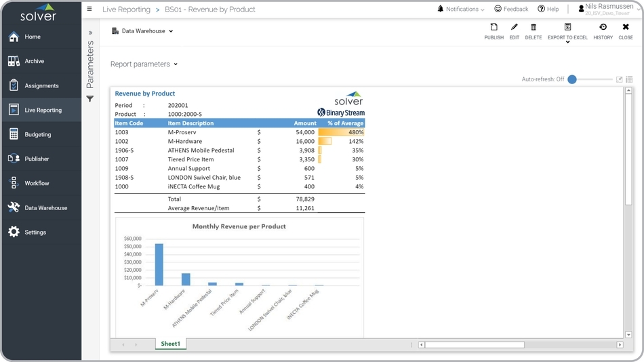Open the Notifications dropdown
644x362 pixels.
pyautogui.click(x=461, y=9)
